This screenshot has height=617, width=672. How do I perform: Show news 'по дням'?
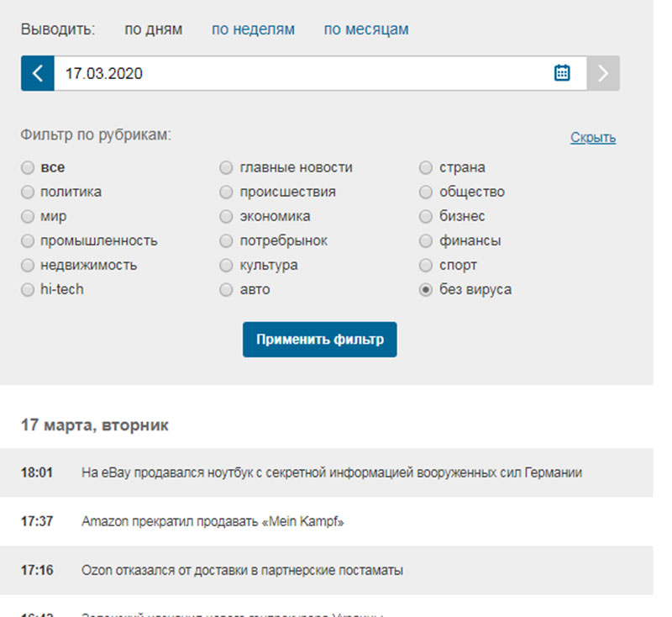[153, 29]
